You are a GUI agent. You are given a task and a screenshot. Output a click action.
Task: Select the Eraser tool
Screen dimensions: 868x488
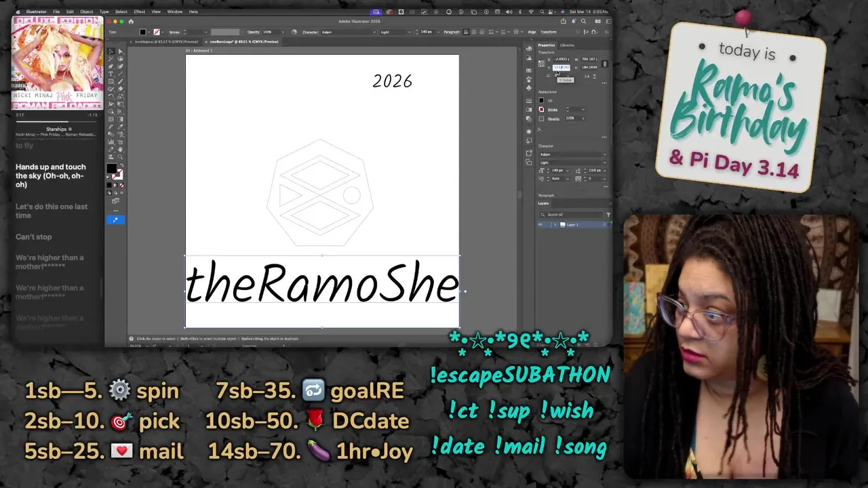coord(120,89)
